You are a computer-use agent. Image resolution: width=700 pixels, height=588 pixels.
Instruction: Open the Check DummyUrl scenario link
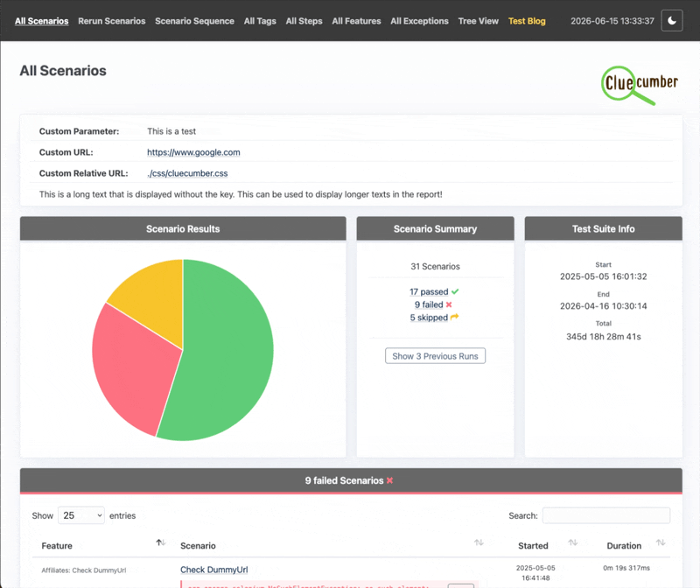213,570
